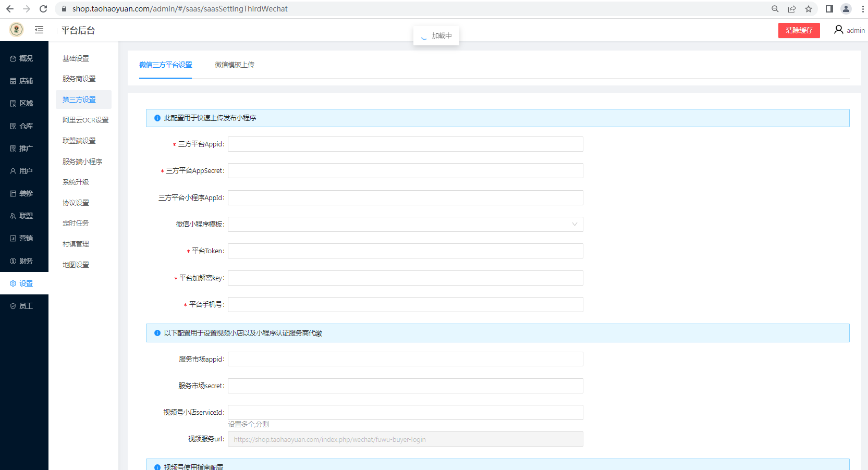
Task: Open the browser three-dot menu
Action: click(x=863, y=9)
